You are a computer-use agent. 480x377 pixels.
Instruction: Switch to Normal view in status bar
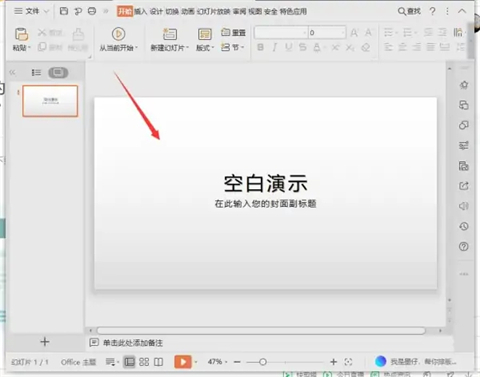(129, 362)
